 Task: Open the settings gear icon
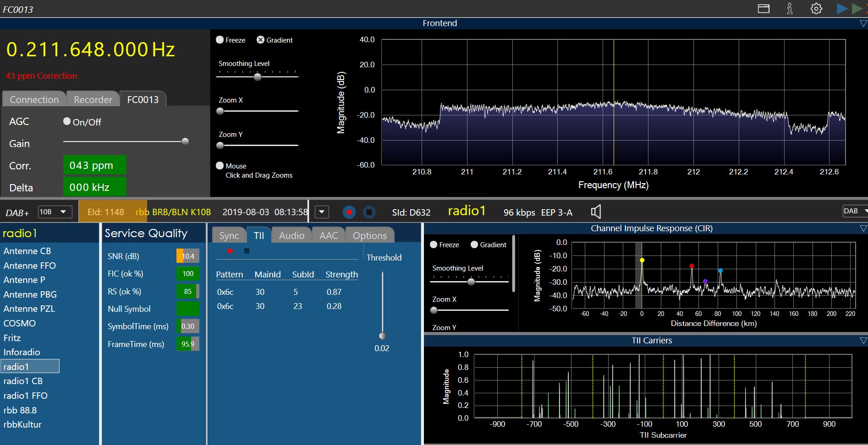816,9
